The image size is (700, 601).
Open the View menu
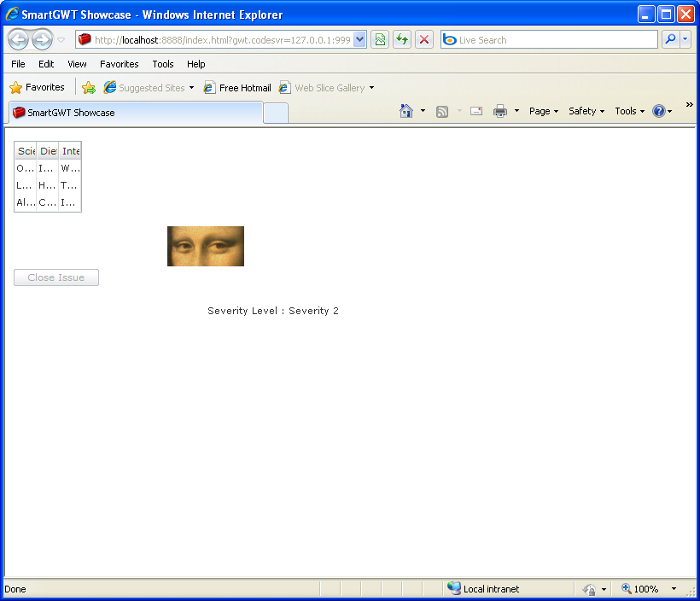tap(77, 64)
